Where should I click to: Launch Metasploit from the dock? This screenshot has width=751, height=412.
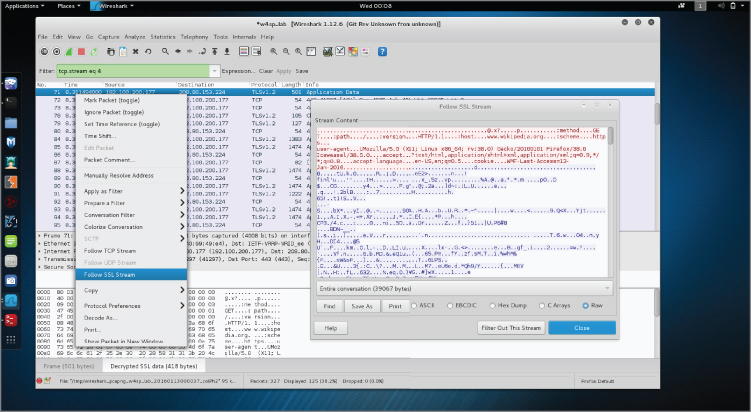(11, 142)
